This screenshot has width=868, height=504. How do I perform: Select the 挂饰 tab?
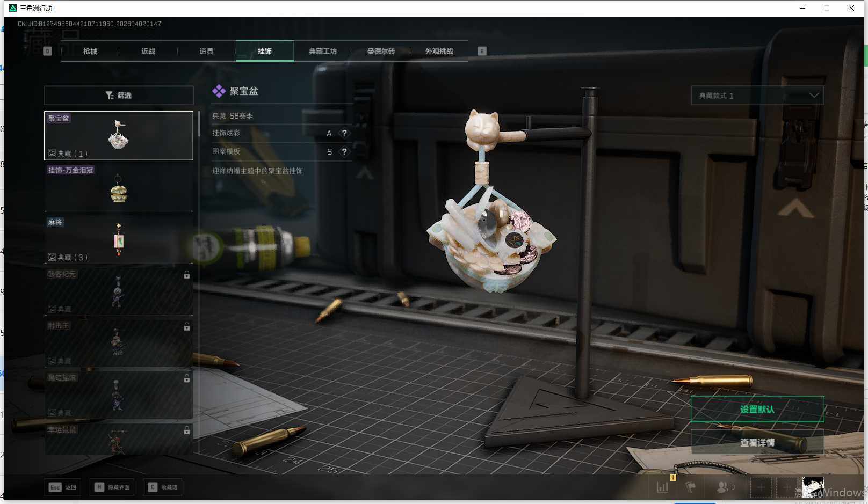(265, 51)
